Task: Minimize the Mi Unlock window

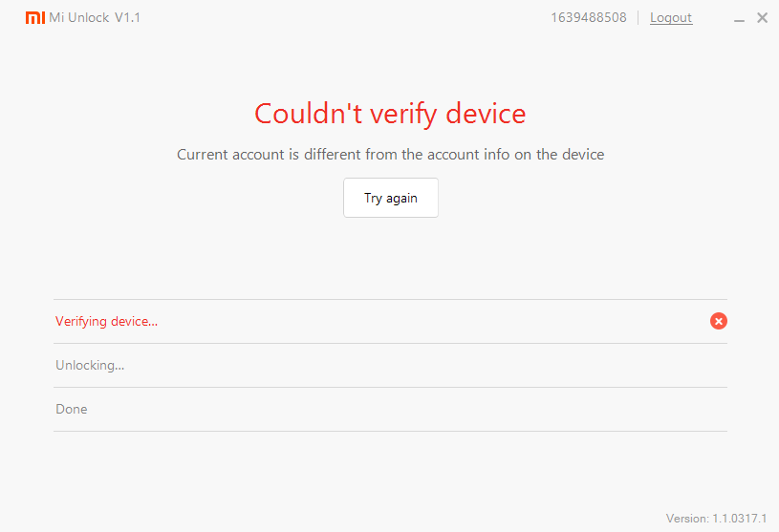Action: click(741, 18)
